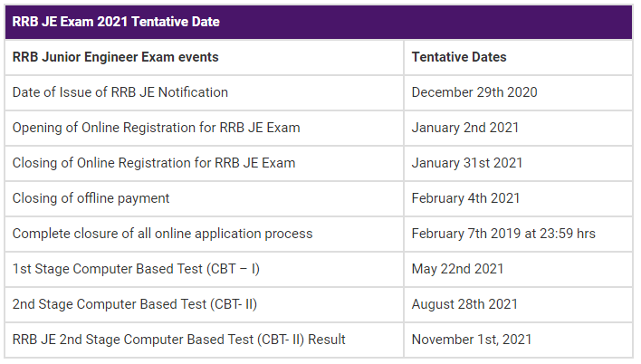Click February 7th 2019 at 23:59 hrs cell

(518, 234)
